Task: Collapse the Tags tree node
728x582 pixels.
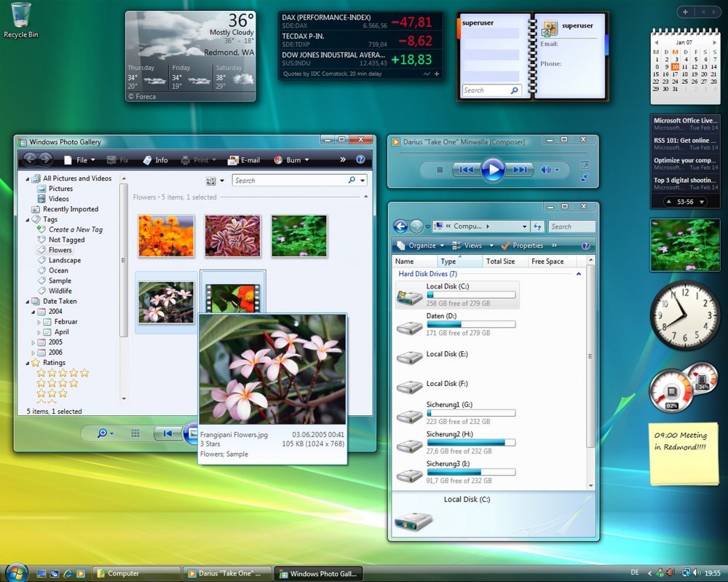Action: 28,219
